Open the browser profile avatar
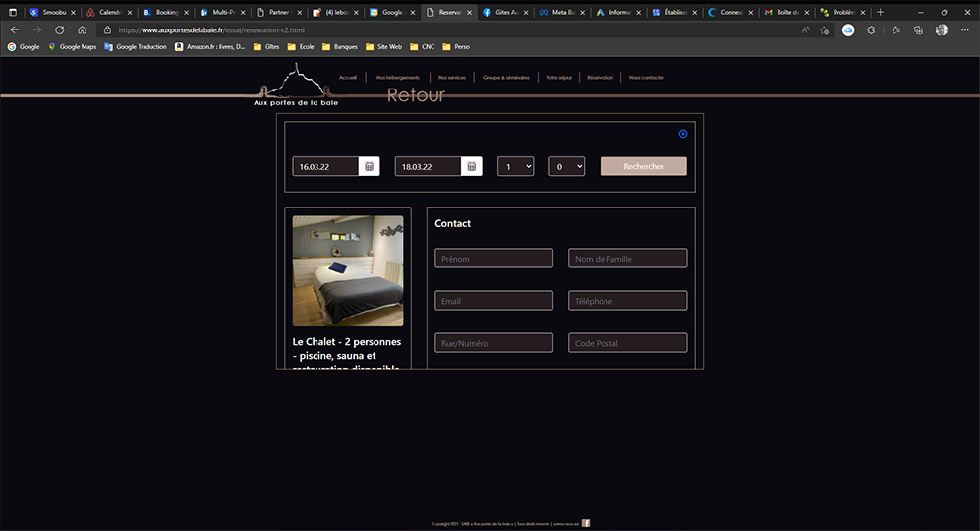This screenshot has width=980, height=531. tap(942, 30)
